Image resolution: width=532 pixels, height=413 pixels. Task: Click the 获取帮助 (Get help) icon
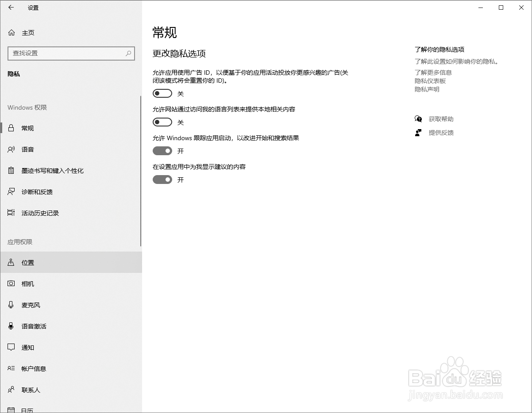[x=418, y=119]
